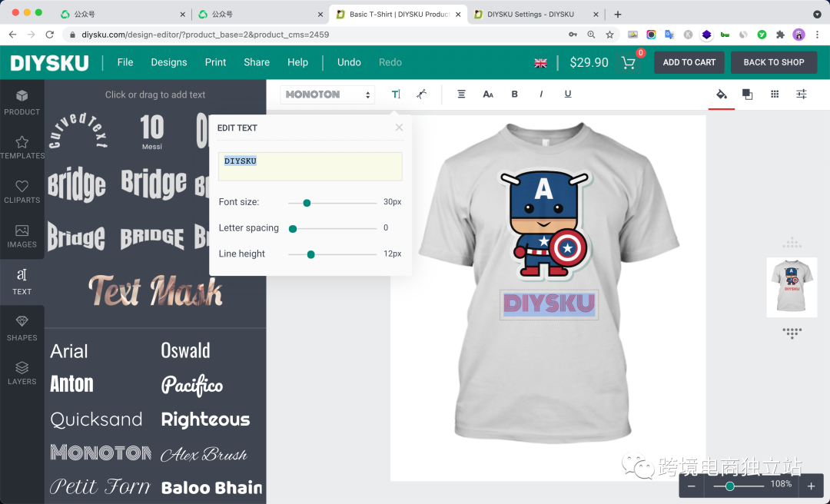The height and width of the screenshot is (504, 830).
Task: Reload the browser page
Action: 50,35
